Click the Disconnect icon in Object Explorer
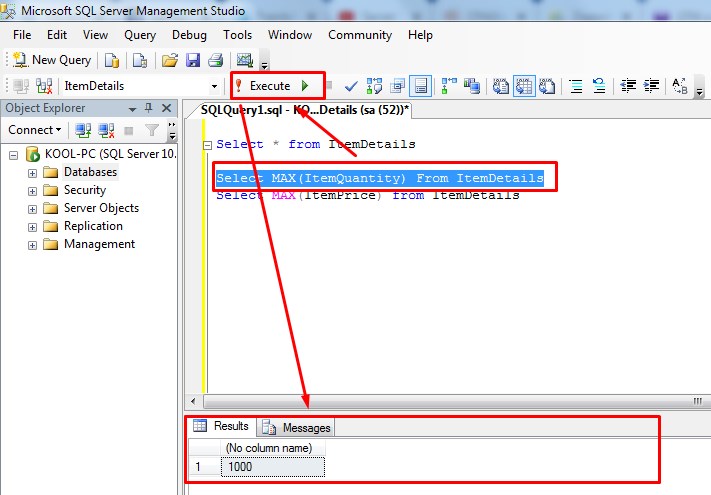The height and width of the screenshot is (495, 711). (106, 131)
